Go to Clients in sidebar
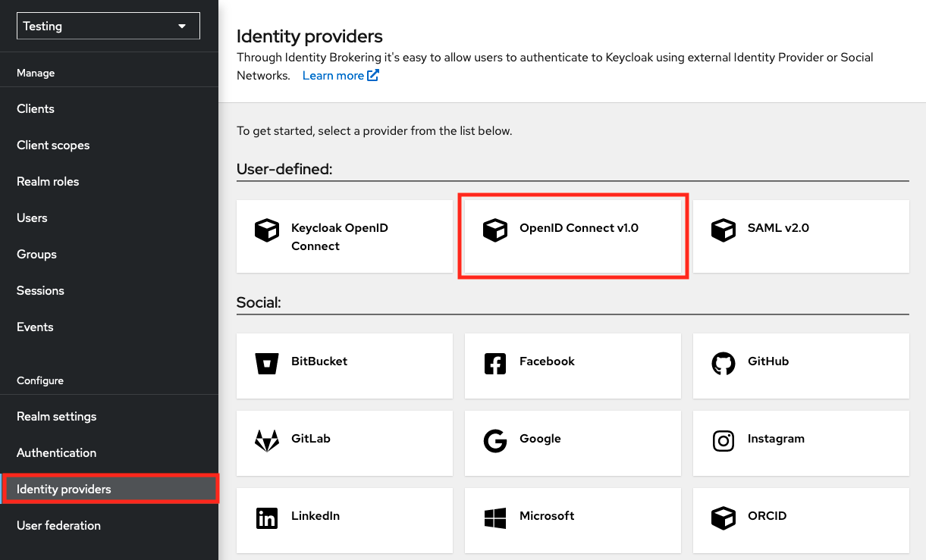This screenshot has width=926, height=560. point(36,109)
